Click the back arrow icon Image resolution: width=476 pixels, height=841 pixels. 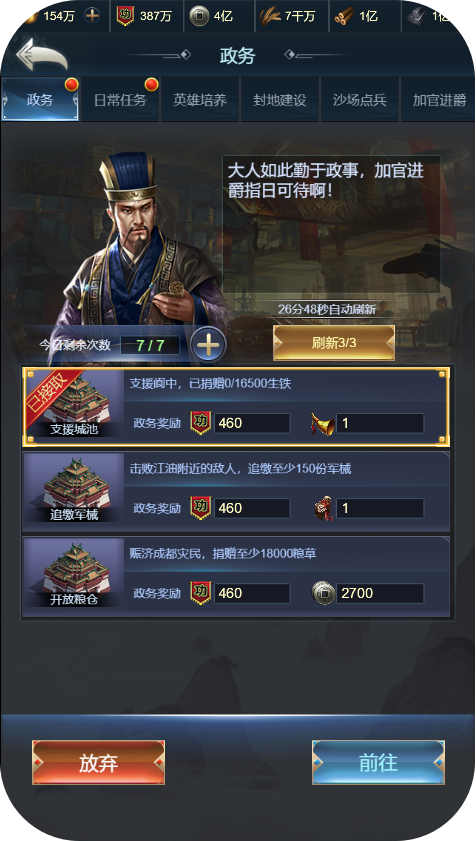[42, 54]
